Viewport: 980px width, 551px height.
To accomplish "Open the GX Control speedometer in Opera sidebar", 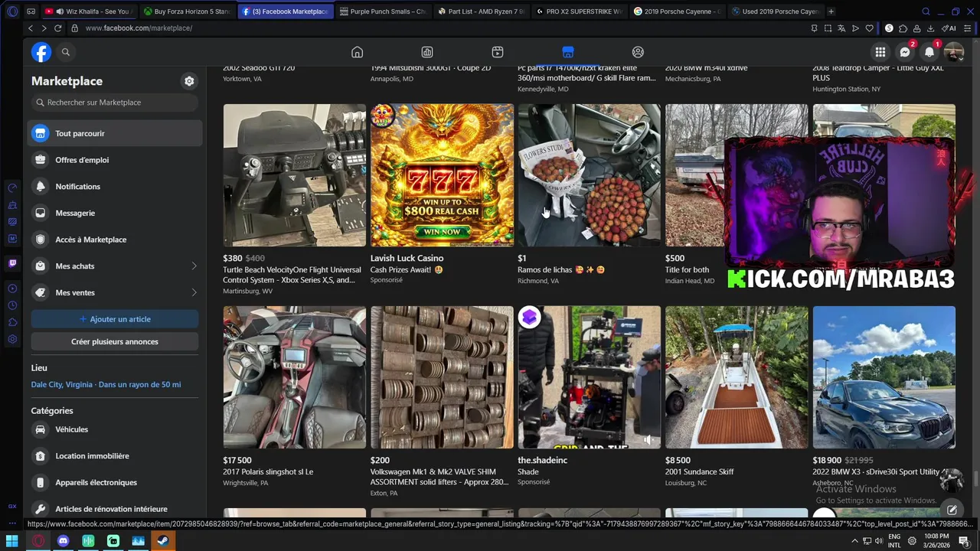I will click(x=12, y=187).
